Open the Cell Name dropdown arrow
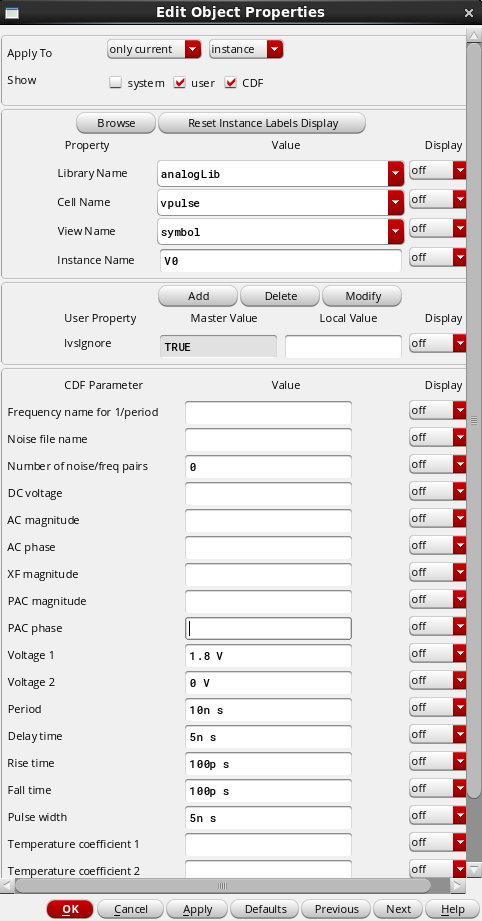Screen dimensions: 482x921 (396, 203)
